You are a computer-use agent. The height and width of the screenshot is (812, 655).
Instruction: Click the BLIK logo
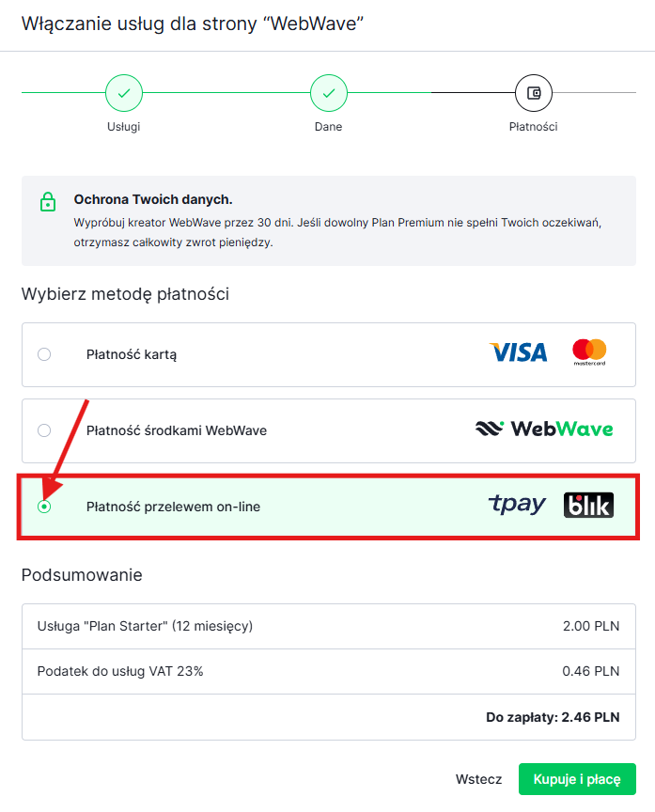(x=588, y=506)
